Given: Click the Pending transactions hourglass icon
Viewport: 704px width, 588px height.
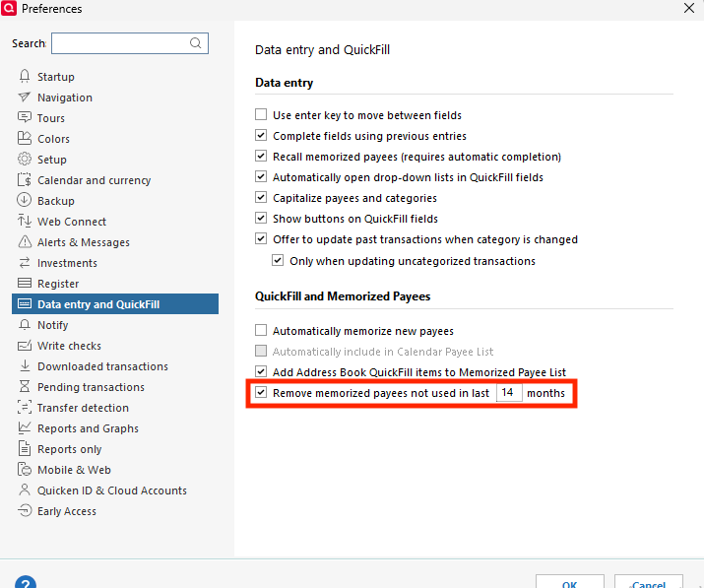Looking at the screenshot, I should [25, 386].
